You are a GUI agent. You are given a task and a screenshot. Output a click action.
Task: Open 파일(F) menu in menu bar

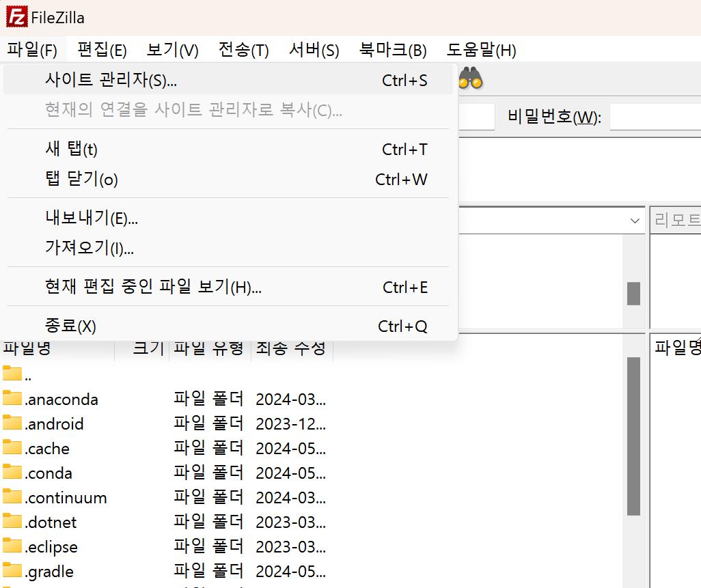[32, 50]
